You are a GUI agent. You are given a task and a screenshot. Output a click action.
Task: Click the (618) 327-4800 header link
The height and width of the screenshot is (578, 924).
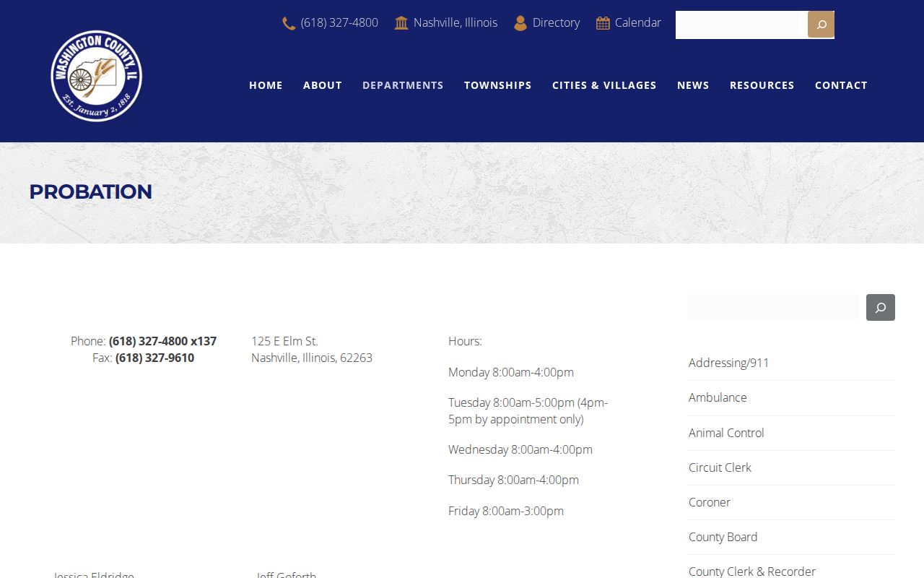point(339,22)
